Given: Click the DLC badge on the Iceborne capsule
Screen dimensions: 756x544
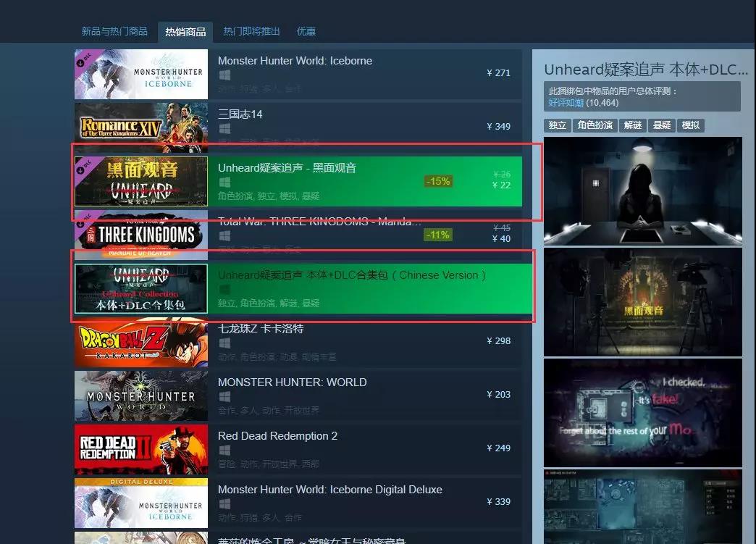Looking at the screenshot, I should [x=83, y=60].
